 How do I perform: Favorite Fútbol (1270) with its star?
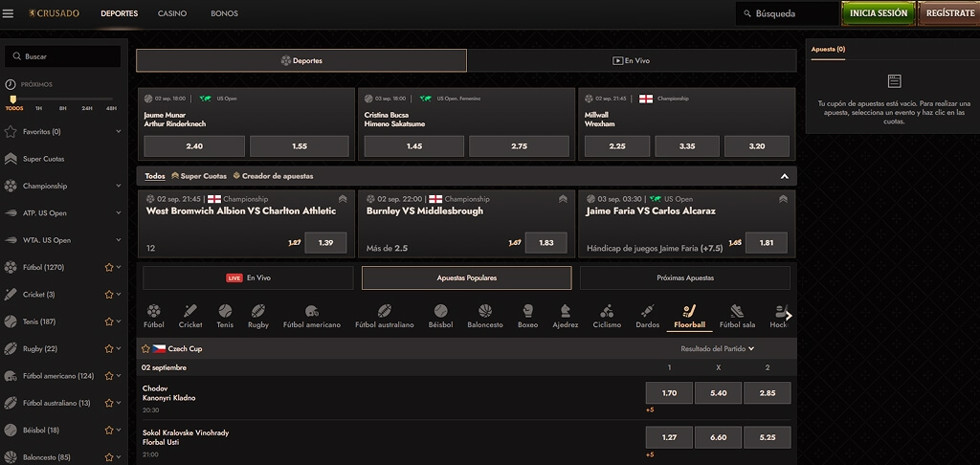[x=109, y=268]
